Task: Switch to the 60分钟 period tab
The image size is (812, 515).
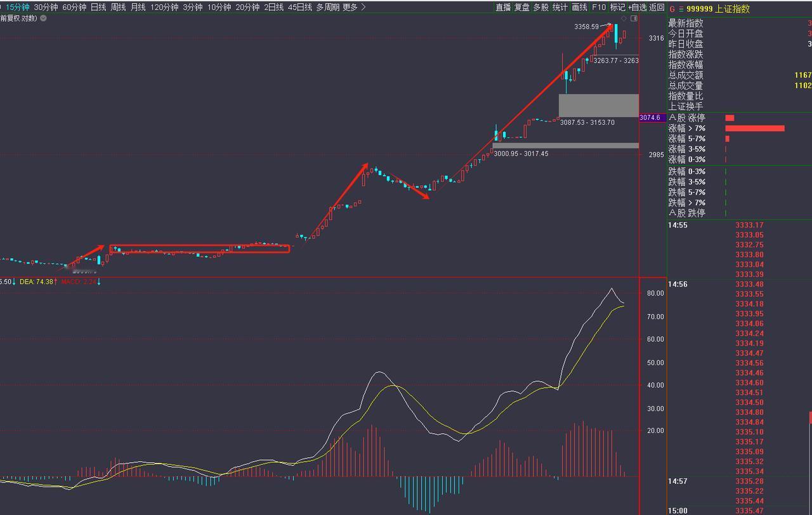Action: (x=74, y=8)
